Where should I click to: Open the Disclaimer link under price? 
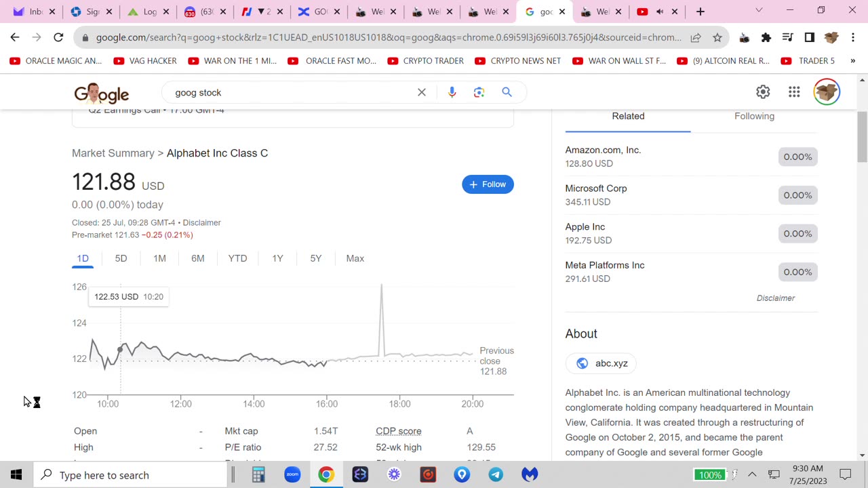coord(201,222)
